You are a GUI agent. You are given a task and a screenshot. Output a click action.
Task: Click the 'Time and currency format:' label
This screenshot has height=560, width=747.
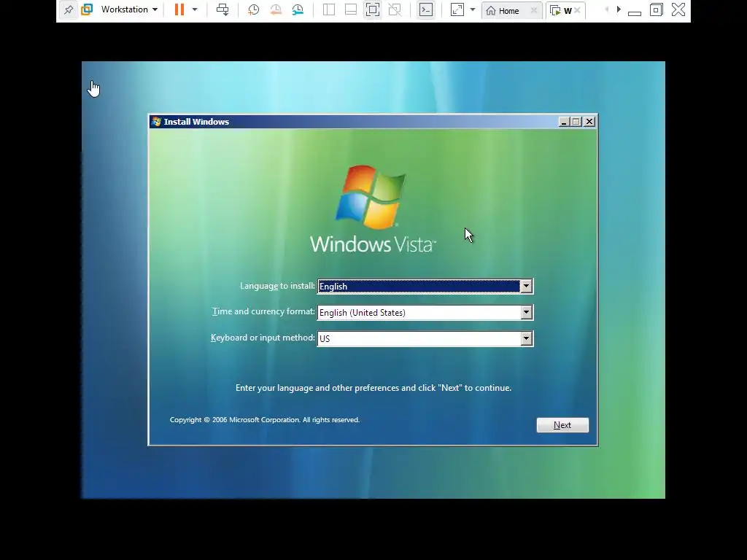point(263,311)
